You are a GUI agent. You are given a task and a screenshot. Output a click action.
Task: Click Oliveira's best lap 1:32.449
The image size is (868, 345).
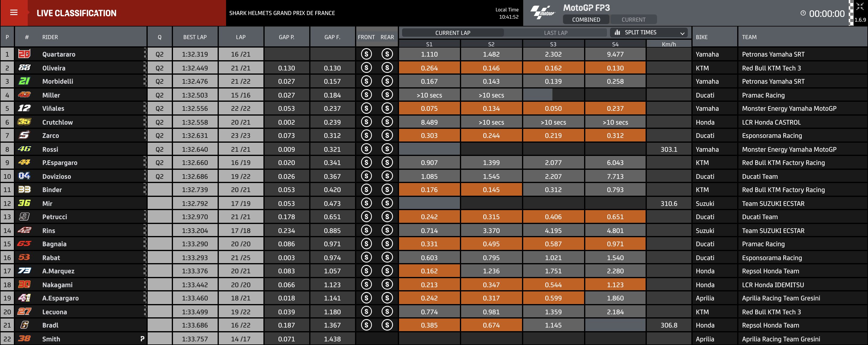[195, 68]
